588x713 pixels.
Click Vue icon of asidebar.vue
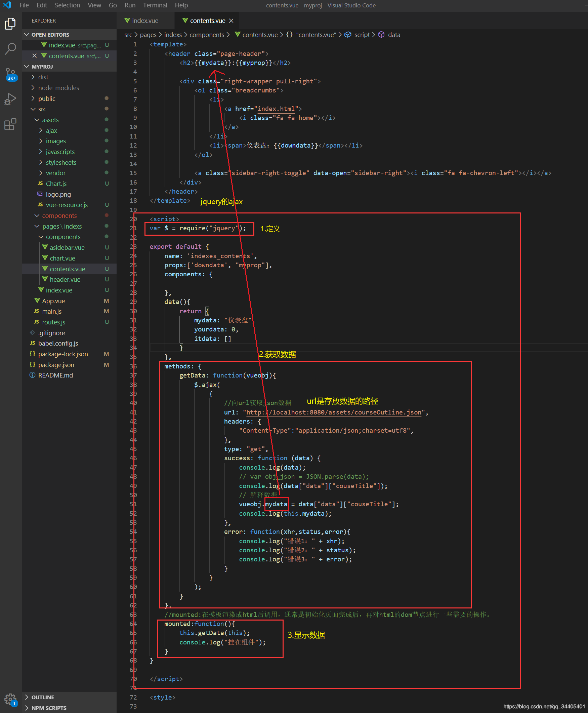(45, 247)
